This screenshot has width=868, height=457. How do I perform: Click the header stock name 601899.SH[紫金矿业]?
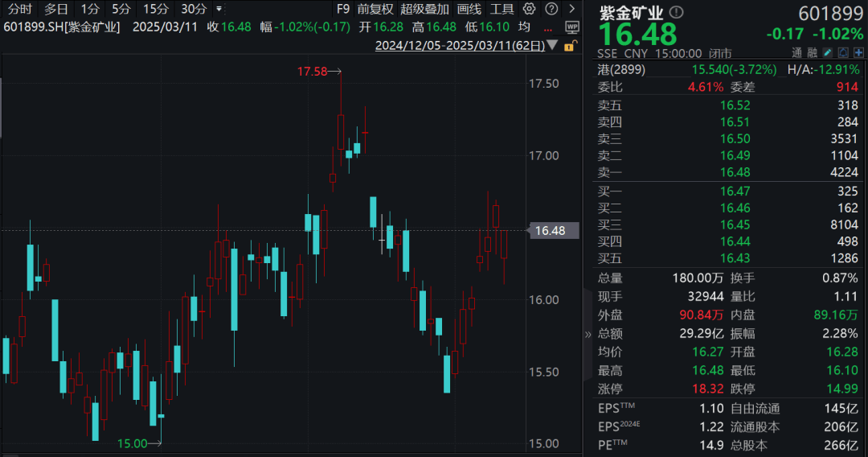pyautogui.click(x=61, y=27)
